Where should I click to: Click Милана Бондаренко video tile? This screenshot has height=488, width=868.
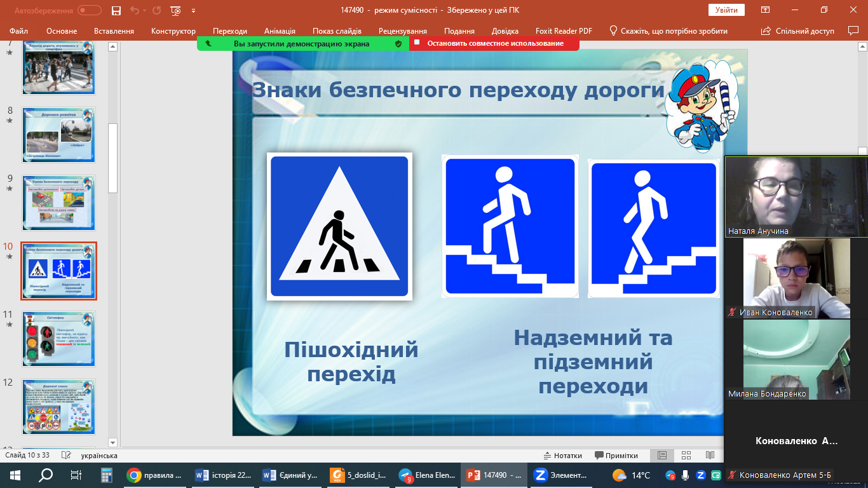click(796, 360)
